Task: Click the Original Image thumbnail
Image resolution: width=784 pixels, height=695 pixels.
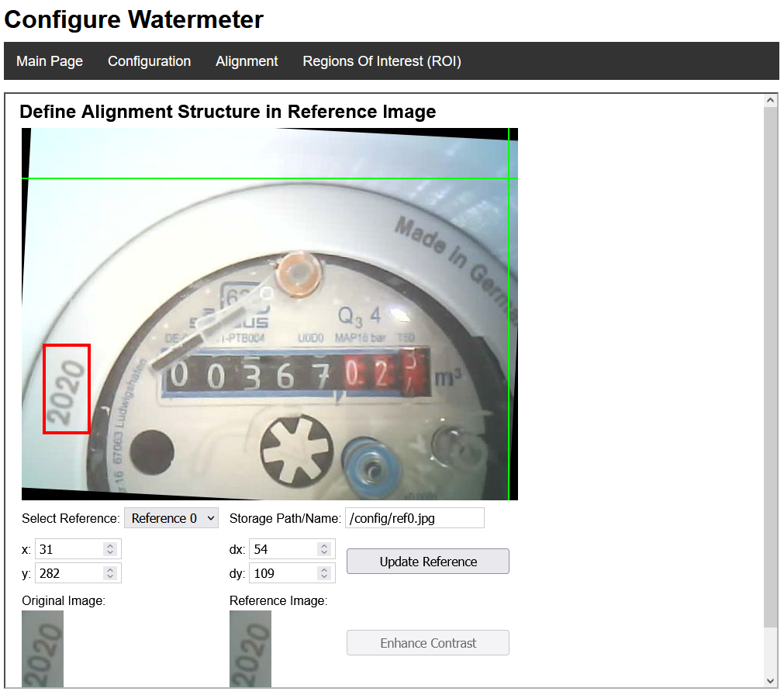Action: [43, 648]
